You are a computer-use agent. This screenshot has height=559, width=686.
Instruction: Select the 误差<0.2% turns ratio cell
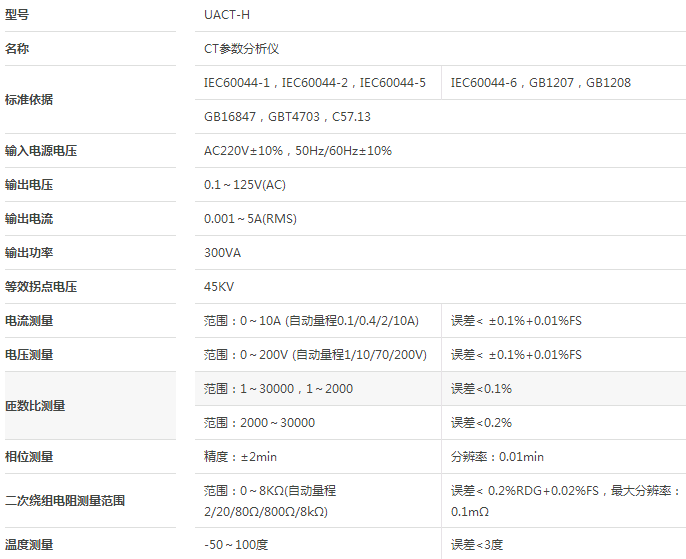(481, 423)
